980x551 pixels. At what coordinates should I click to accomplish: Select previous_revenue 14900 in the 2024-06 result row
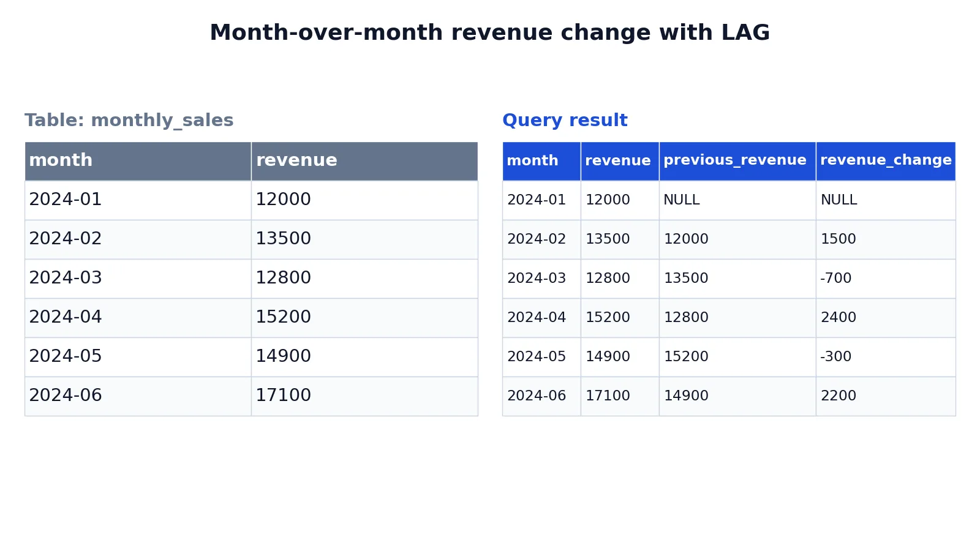(x=737, y=396)
